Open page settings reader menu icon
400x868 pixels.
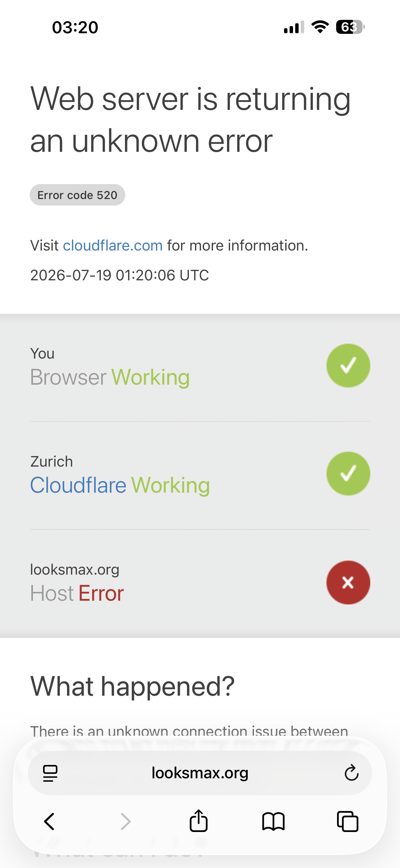[50, 773]
